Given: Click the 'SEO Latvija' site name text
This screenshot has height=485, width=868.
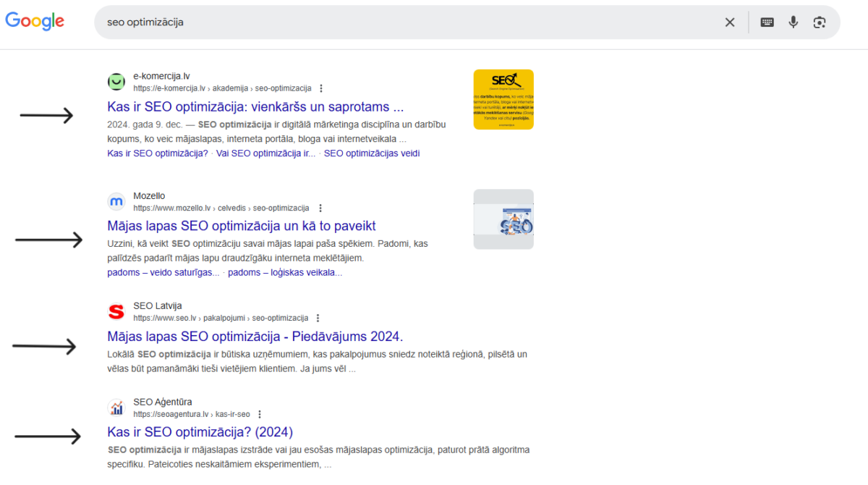Looking at the screenshot, I should click(x=158, y=306).
